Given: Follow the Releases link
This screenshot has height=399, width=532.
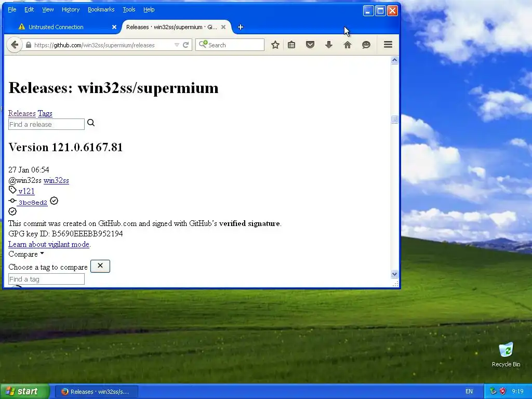Looking at the screenshot, I should click(22, 113).
